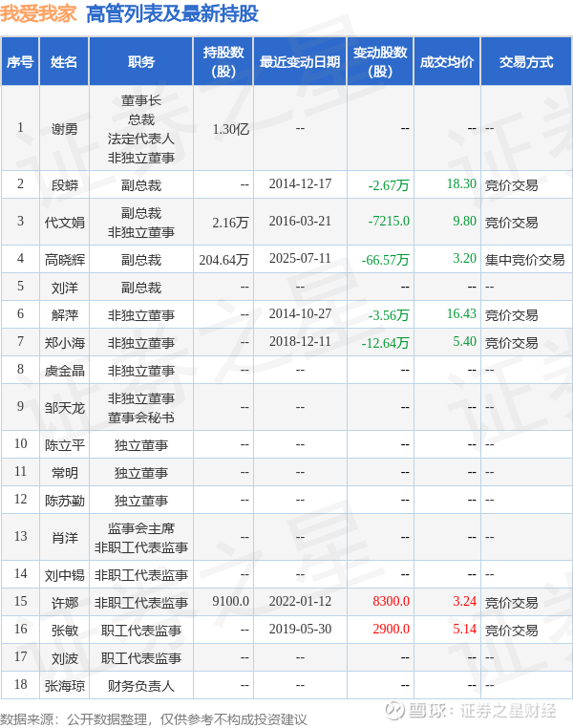573x728 pixels.
Task: Click the 职务 column header
Action: click(141, 62)
